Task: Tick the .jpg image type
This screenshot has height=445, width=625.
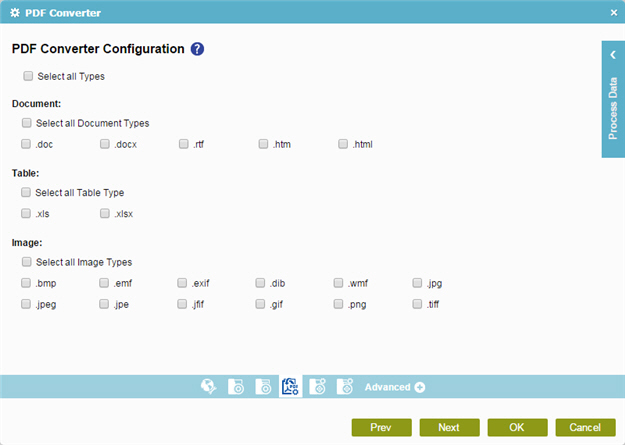Action: [x=417, y=283]
